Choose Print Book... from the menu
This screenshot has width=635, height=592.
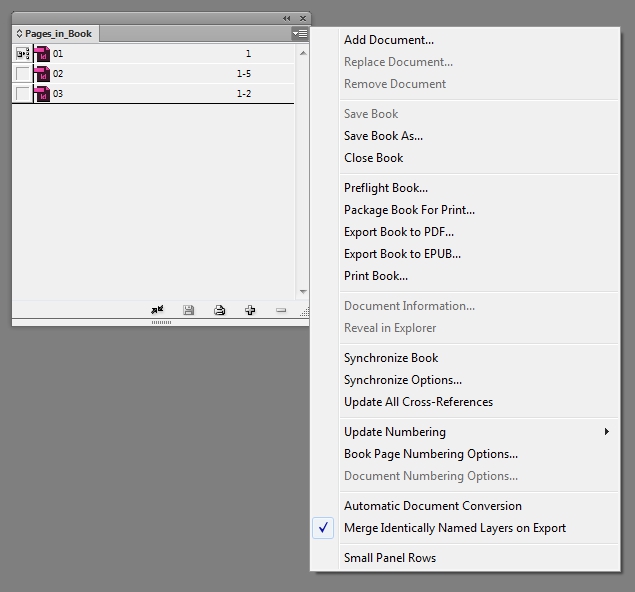(376, 276)
